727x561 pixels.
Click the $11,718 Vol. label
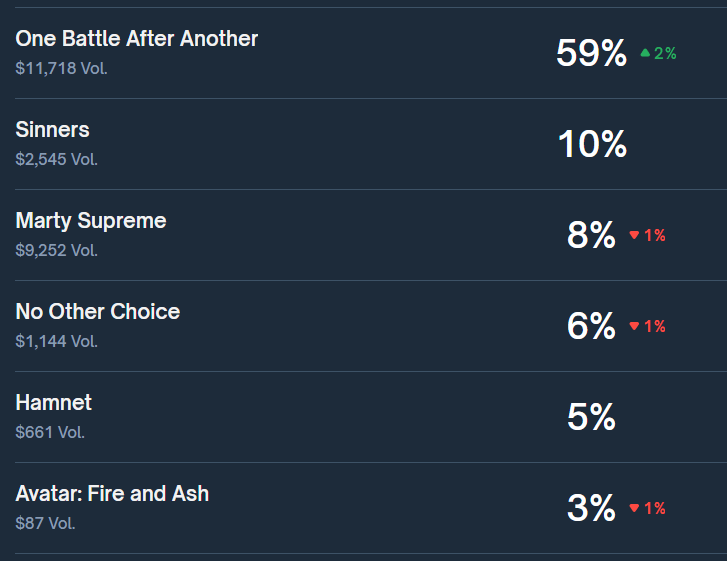coord(61,69)
